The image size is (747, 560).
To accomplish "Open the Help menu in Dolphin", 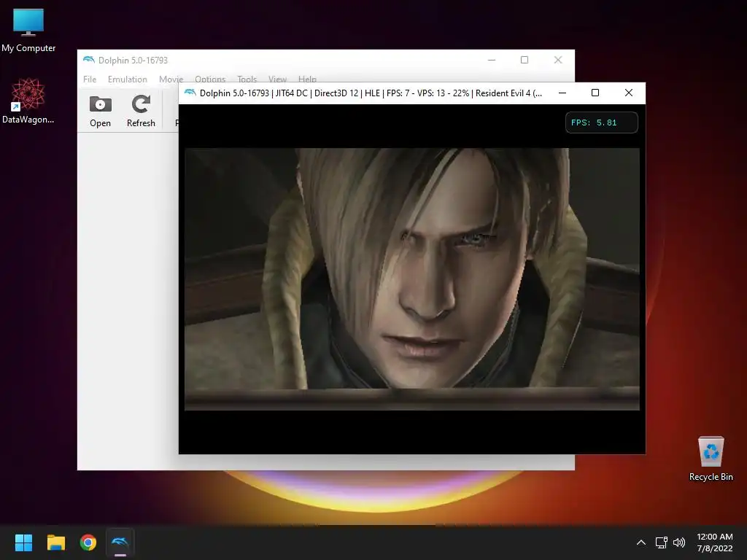I will (x=307, y=79).
